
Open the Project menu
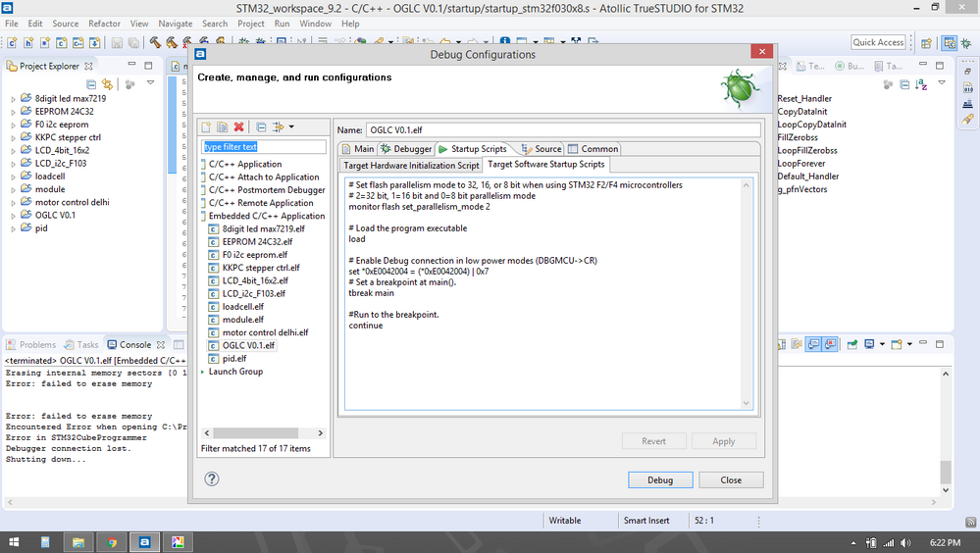250,24
